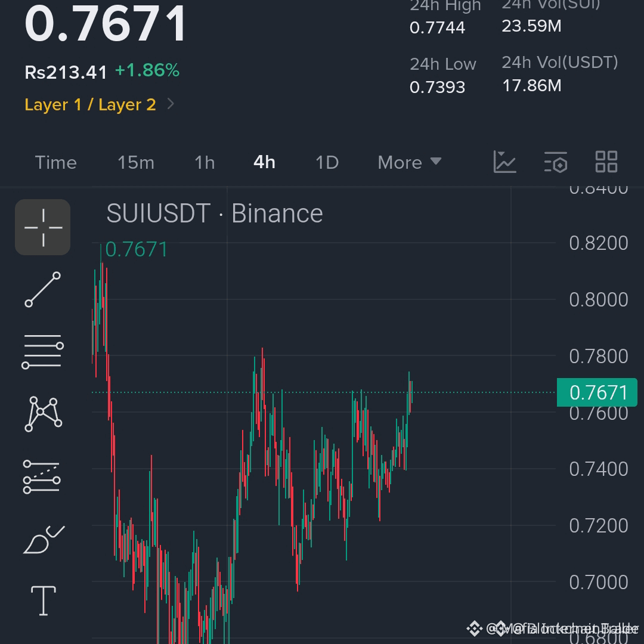Open chart settings list-gear icon

click(x=556, y=162)
